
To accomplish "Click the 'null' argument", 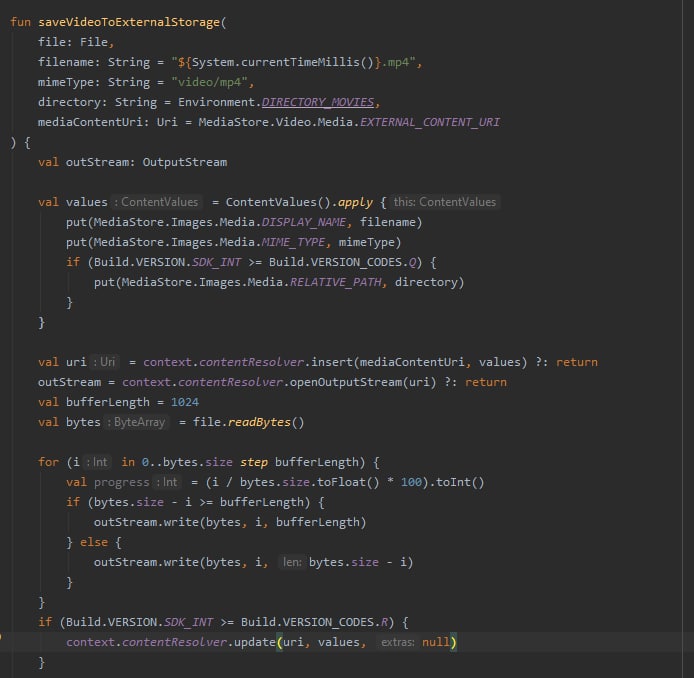I will [436, 642].
